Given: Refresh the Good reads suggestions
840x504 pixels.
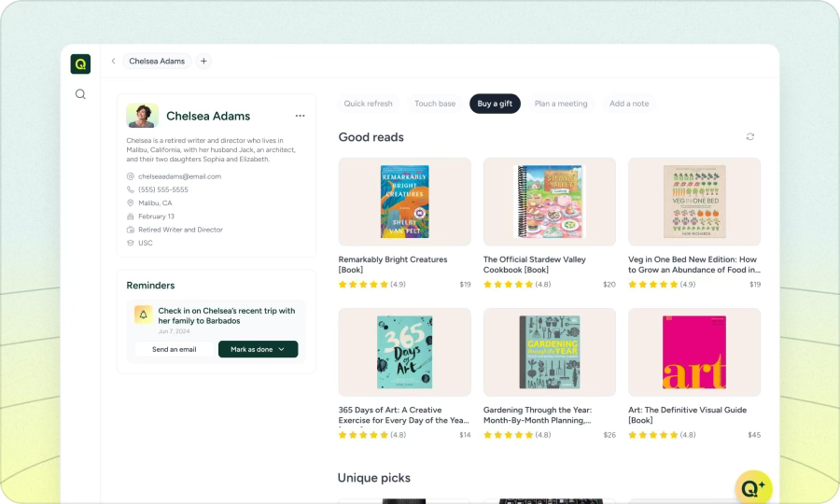Looking at the screenshot, I should point(750,136).
